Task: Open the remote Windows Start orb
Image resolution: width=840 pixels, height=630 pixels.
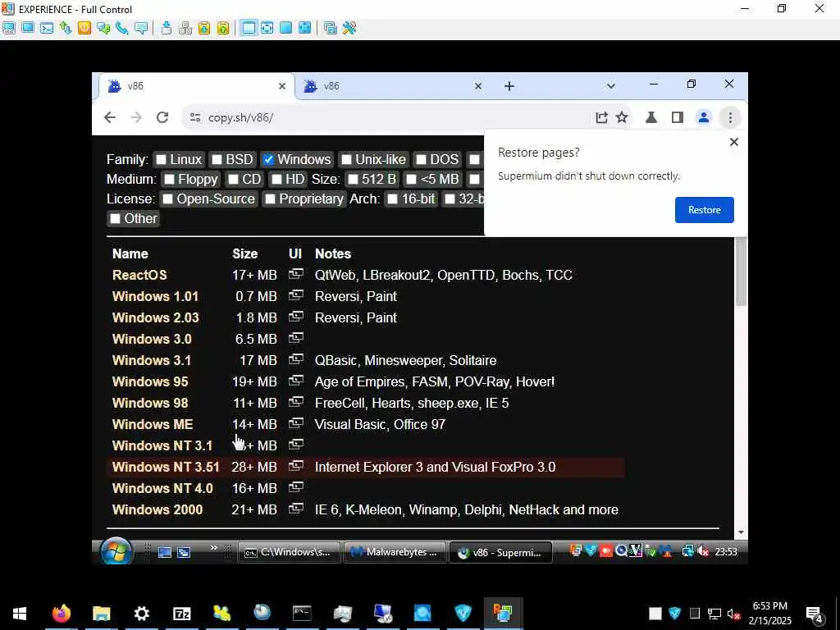Action: coord(116,551)
